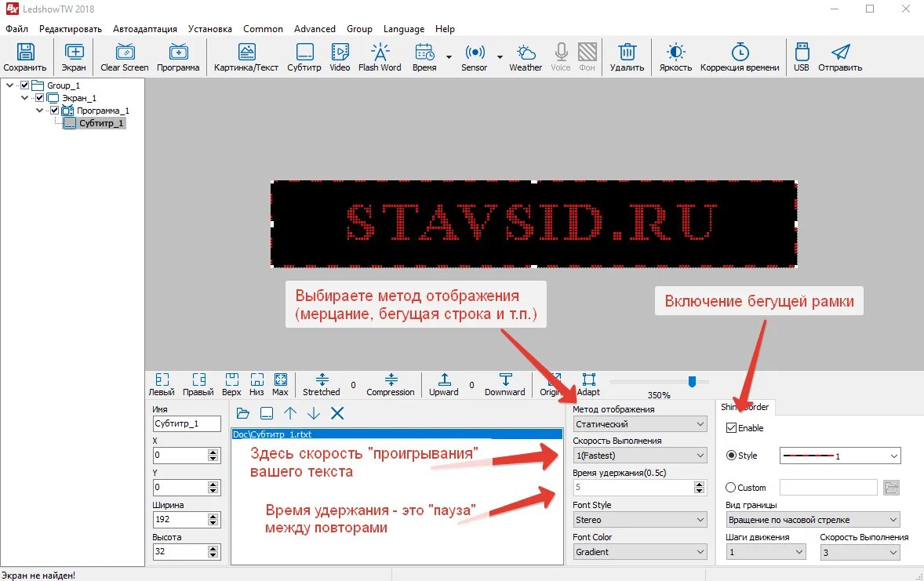Align area to top with Верх
This screenshot has height=581, width=924.
[231, 379]
